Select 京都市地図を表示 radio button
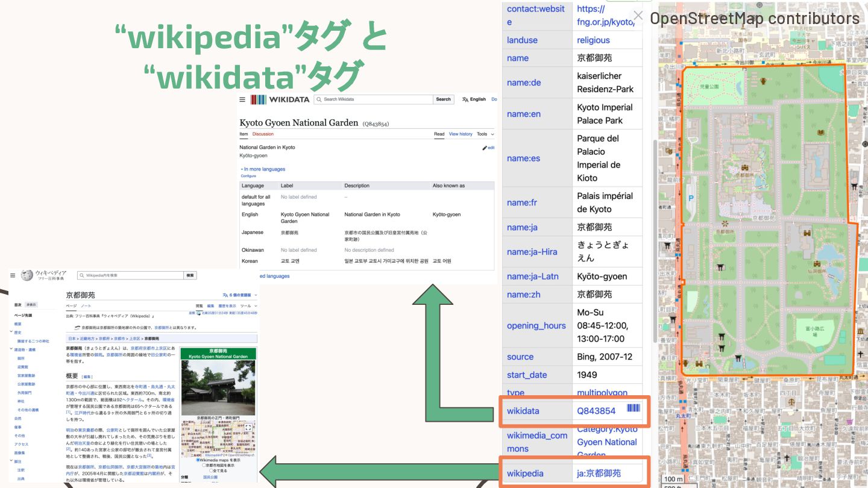The image size is (868, 488). tap(204, 465)
